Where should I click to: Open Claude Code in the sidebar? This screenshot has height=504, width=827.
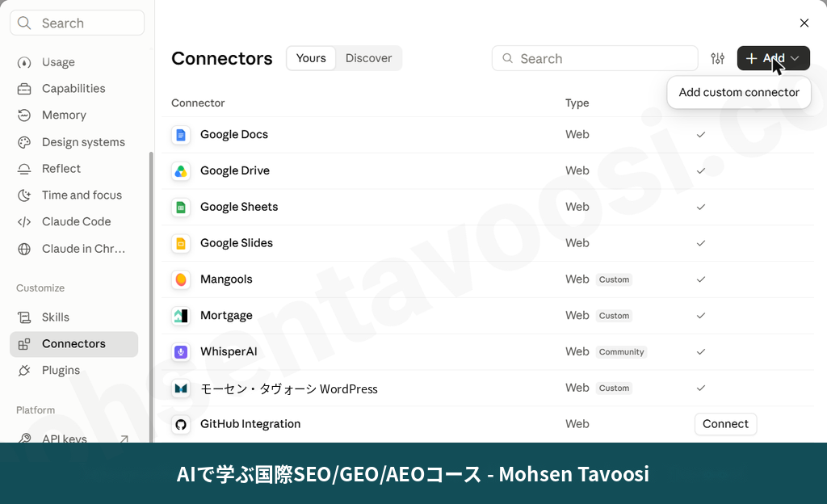click(x=73, y=222)
